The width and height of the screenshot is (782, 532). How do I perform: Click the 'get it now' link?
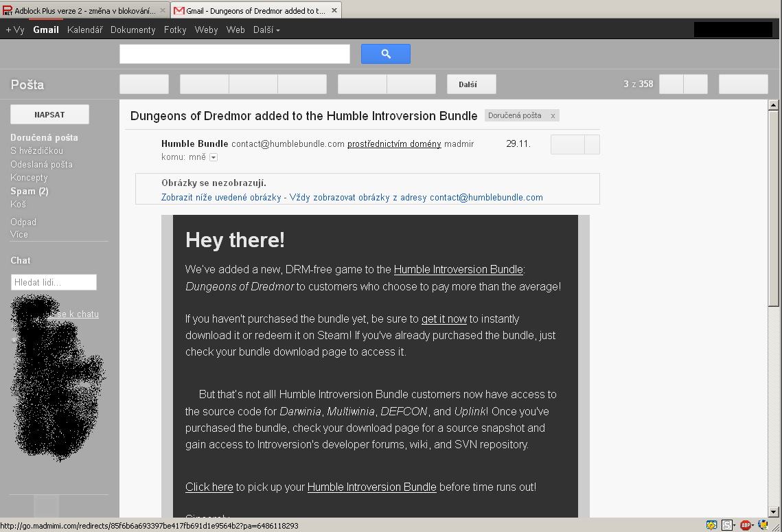point(444,319)
